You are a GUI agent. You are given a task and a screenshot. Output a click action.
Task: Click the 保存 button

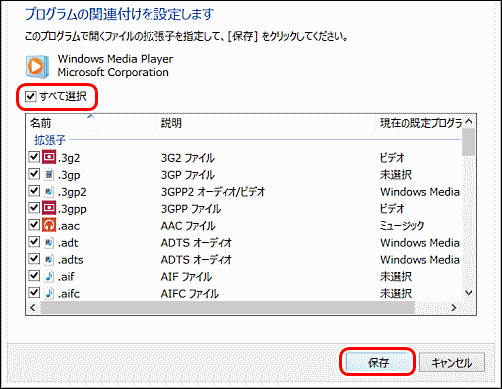click(378, 362)
